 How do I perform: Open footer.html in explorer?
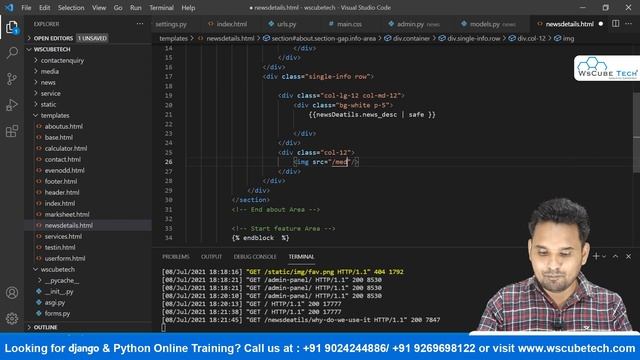click(88, 181)
